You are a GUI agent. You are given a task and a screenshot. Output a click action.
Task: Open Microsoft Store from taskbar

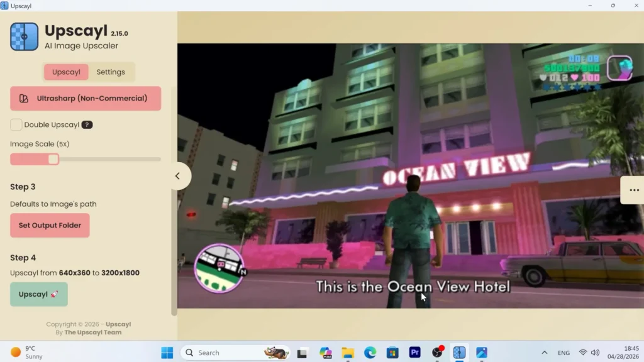[392, 353]
